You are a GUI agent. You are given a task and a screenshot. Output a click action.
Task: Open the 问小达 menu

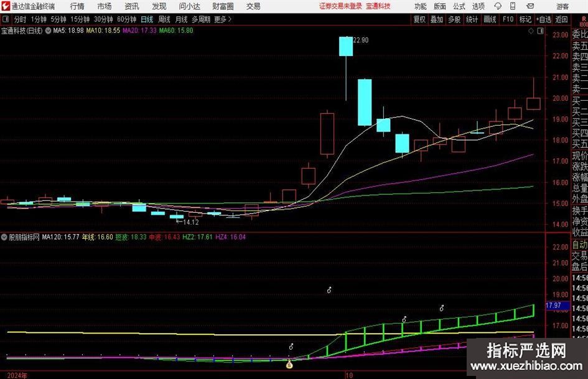tap(189, 6)
